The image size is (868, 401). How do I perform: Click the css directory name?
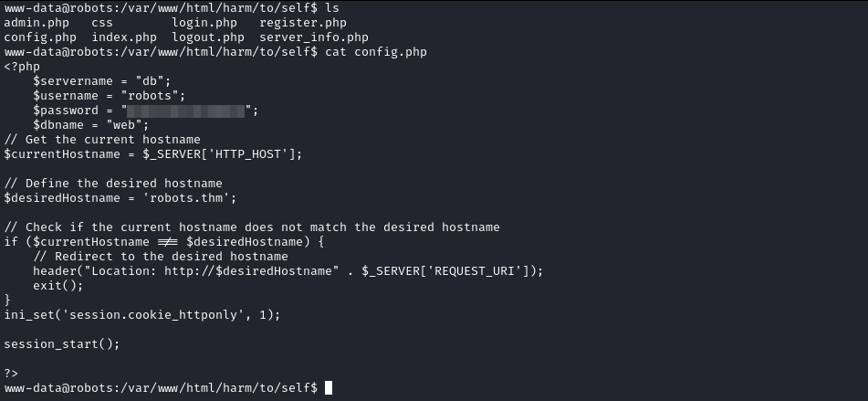(102, 23)
